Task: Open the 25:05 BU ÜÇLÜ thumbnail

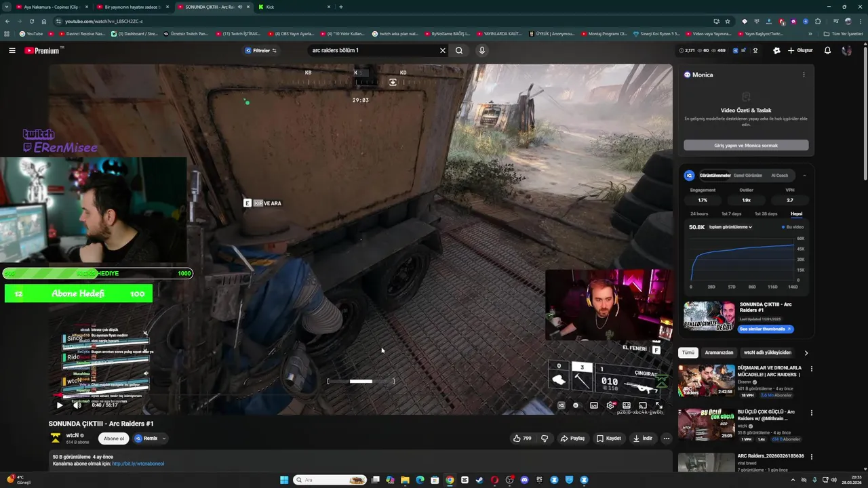Action: [x=706, y=424]
